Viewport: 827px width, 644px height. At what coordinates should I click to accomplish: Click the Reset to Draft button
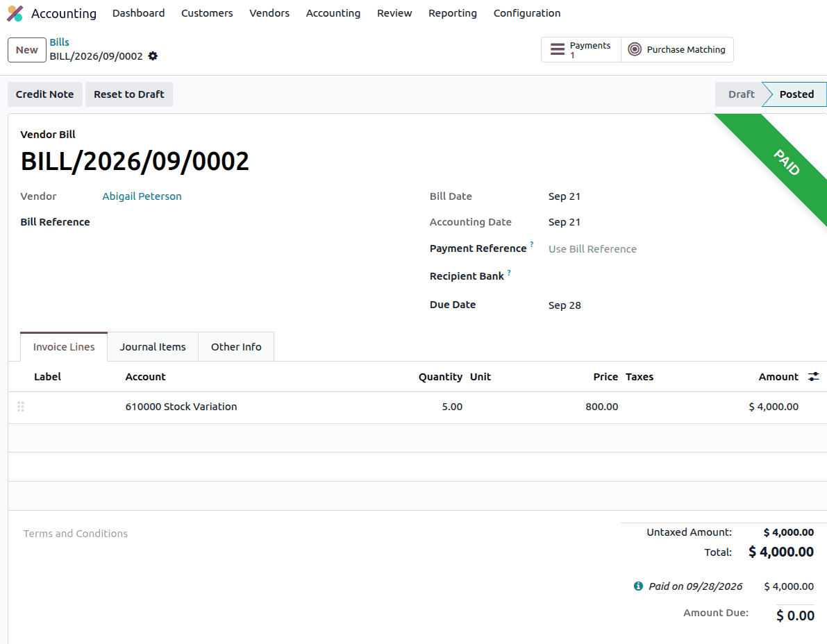click(x=129, y=94)
